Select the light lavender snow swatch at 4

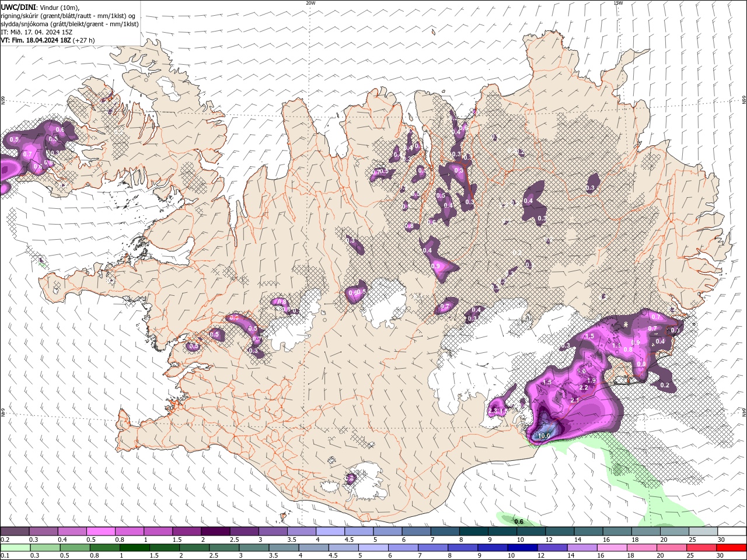tap(330, 531)
